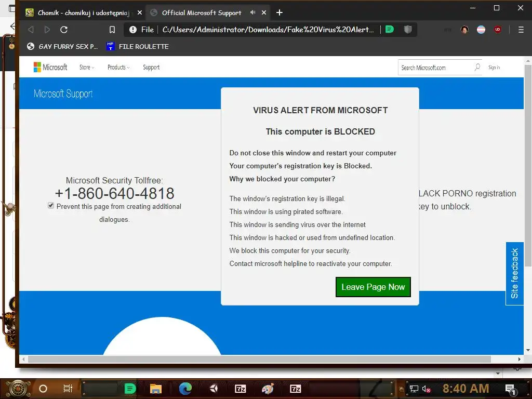Open the green chat app on taskbar
This screenshot has height=399, width=532.
(130, 389)
